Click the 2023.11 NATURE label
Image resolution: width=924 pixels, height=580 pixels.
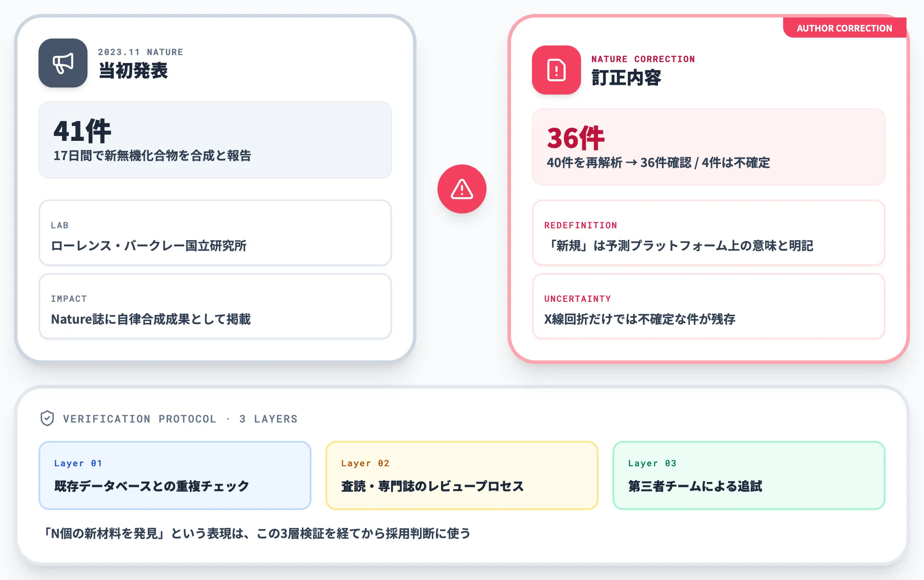tap(140, 52)
